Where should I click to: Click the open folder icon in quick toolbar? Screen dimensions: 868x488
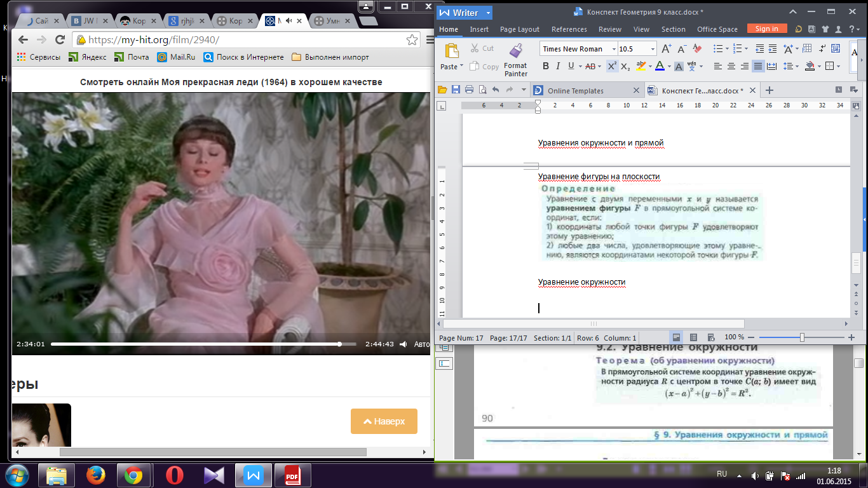(444, 90)
